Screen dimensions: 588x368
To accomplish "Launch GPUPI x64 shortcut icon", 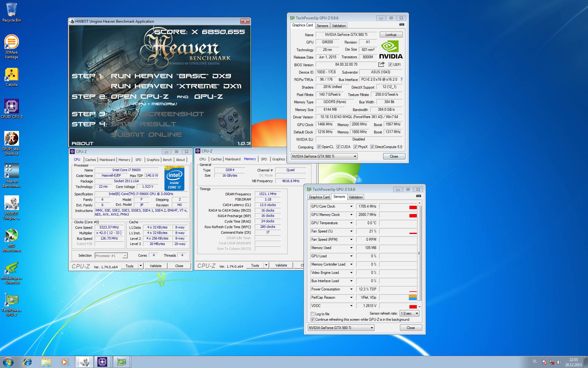I will (12, 143).
